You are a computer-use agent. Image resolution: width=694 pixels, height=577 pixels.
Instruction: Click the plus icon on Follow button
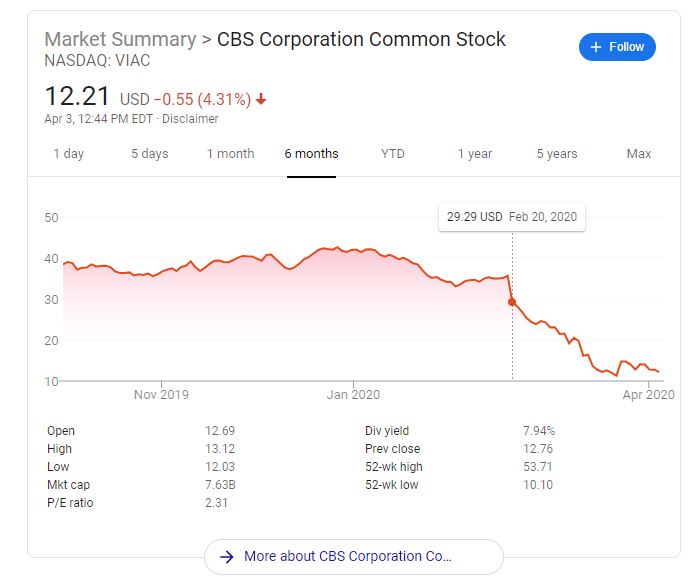point(596,47)
